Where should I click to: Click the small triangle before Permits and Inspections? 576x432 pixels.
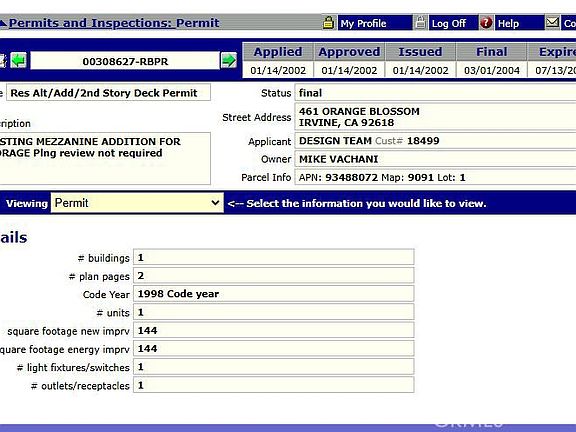[3, 24]
